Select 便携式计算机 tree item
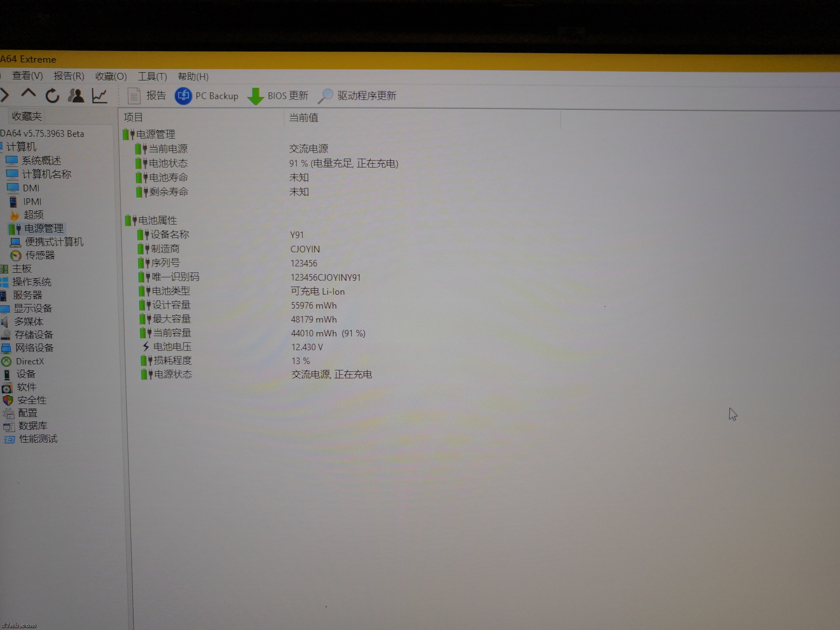840x630 pixels. pyautogui.click(x=54, y=242)
